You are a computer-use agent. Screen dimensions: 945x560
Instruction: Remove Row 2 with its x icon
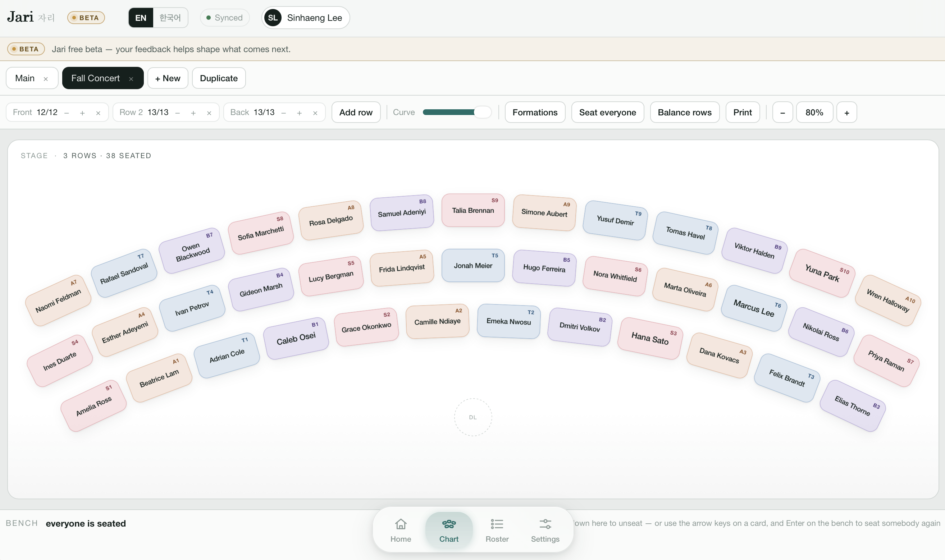pos(209,113)
